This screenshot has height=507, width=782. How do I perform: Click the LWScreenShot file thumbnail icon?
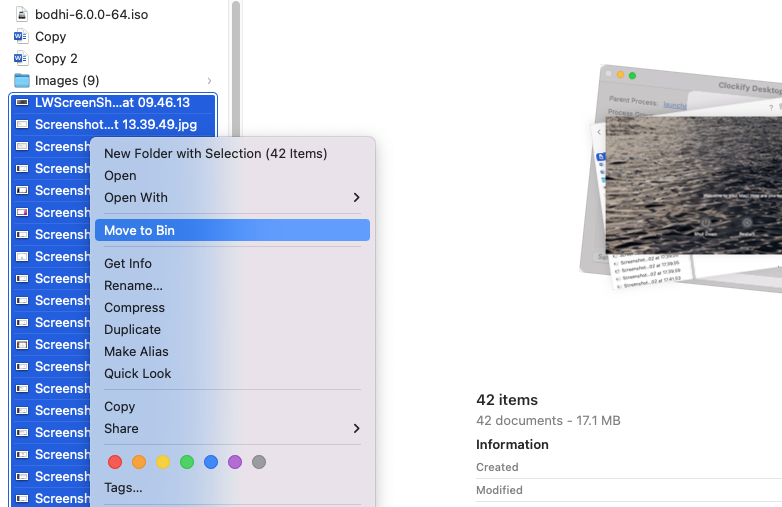21,102
